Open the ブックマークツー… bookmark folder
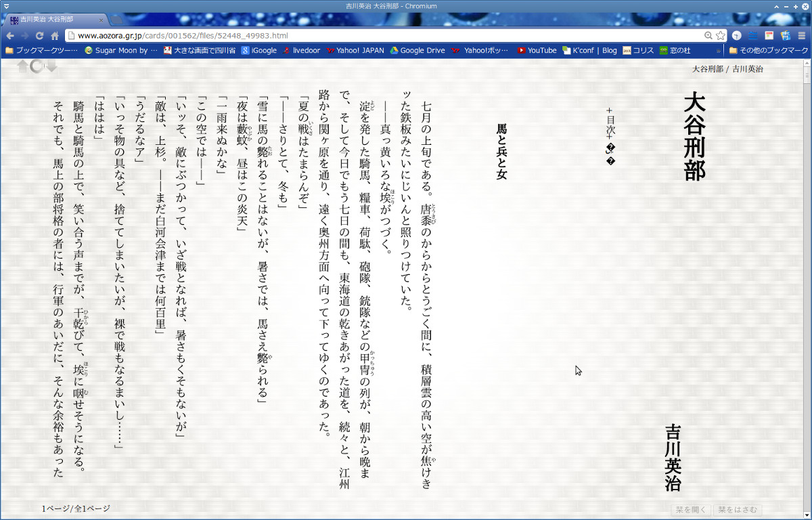The image size is (812, 520). [41, 50]
